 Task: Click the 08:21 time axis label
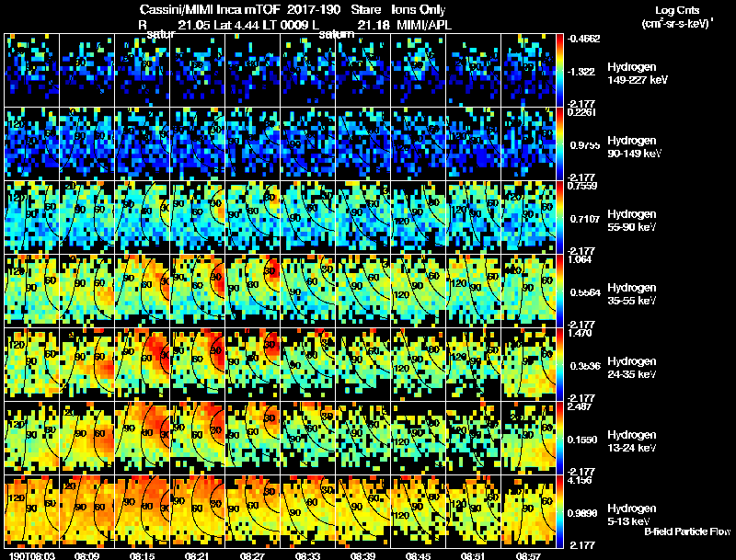tap(197, 555)
